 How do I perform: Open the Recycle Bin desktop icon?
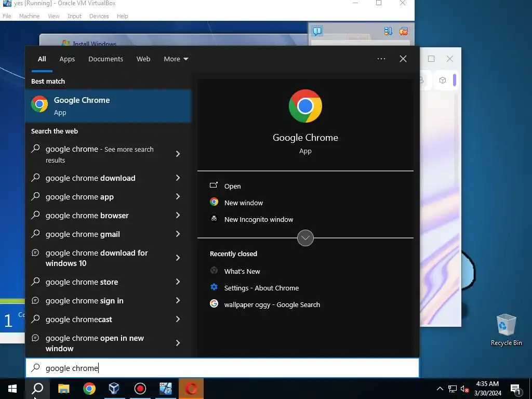tap(506, 330)
